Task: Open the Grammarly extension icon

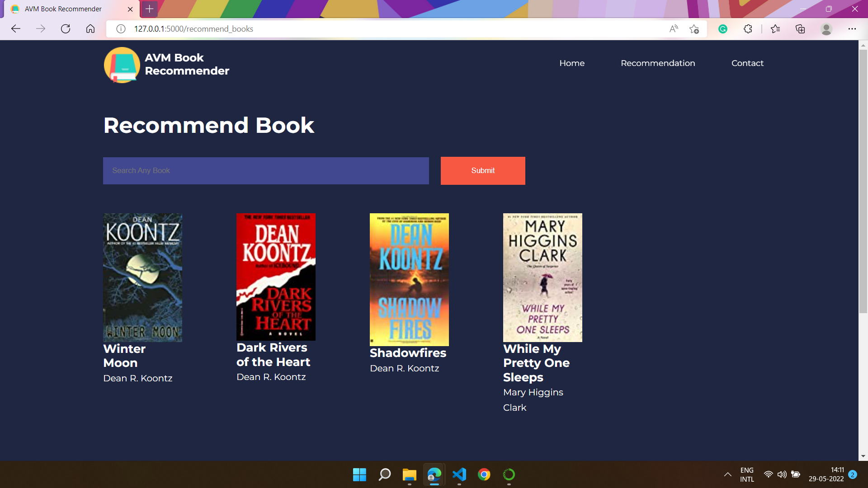Action: point(723,29)
